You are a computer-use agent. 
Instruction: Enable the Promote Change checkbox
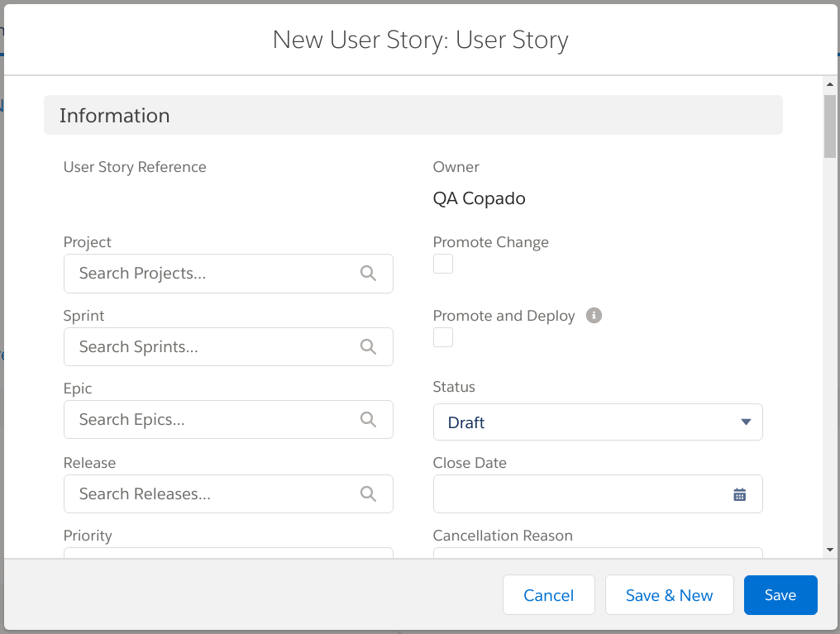(443, 264)
